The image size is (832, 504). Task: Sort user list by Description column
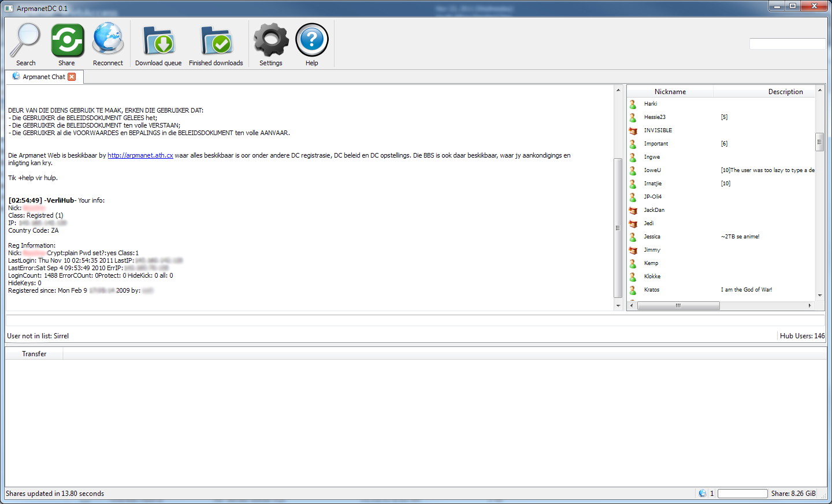(764, 91)
